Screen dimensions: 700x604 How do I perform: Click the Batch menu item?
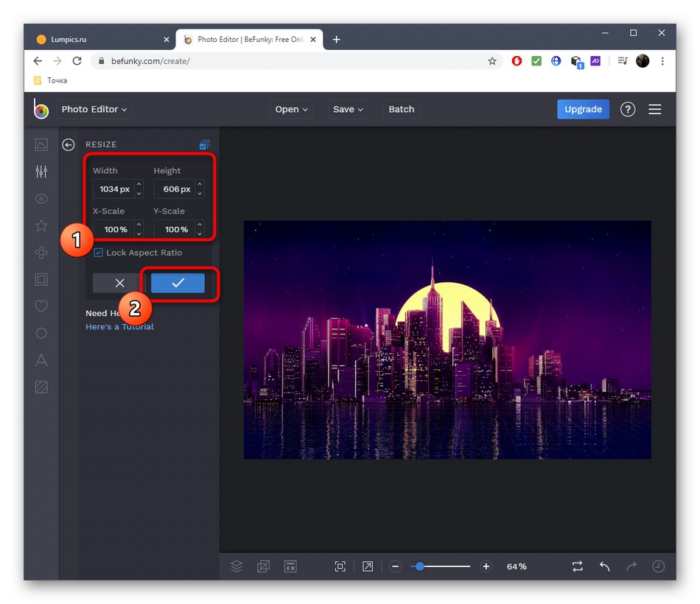(x=401, y=109)
